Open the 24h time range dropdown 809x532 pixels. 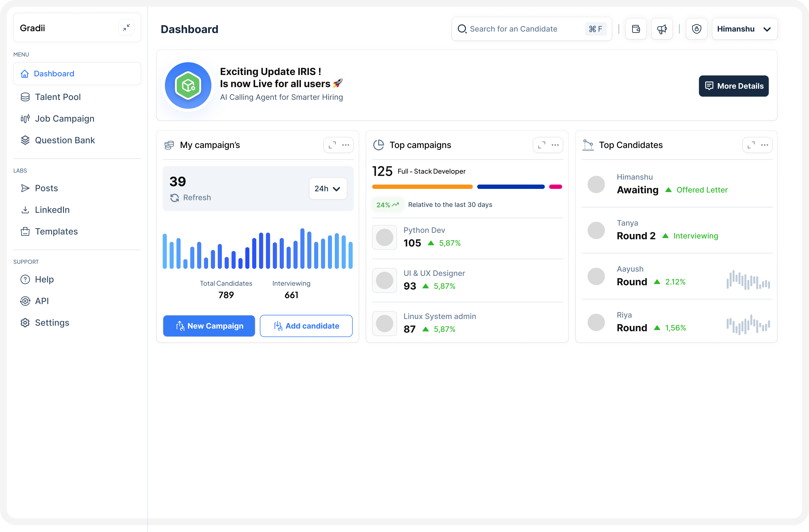327,189
